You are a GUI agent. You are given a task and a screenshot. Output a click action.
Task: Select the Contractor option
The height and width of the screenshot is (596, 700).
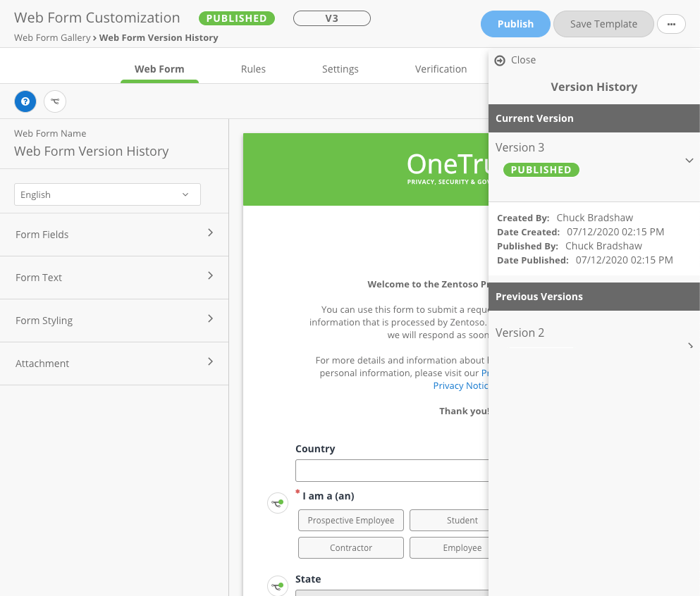351,548
